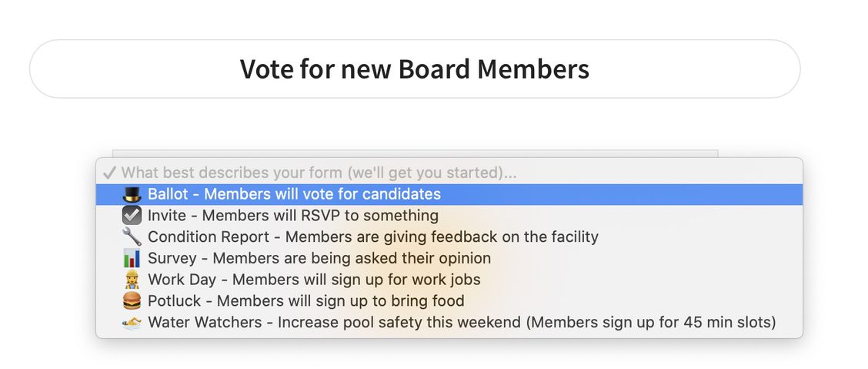Click the form type select box behind list
Image resolution: width=868 pixels, height=369 pixels.
pos(415,153)
